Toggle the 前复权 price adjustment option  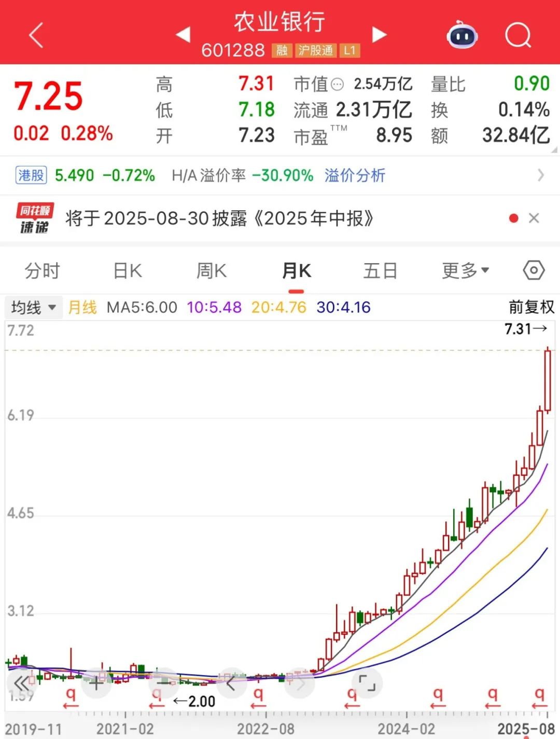[x=531, y=307]
